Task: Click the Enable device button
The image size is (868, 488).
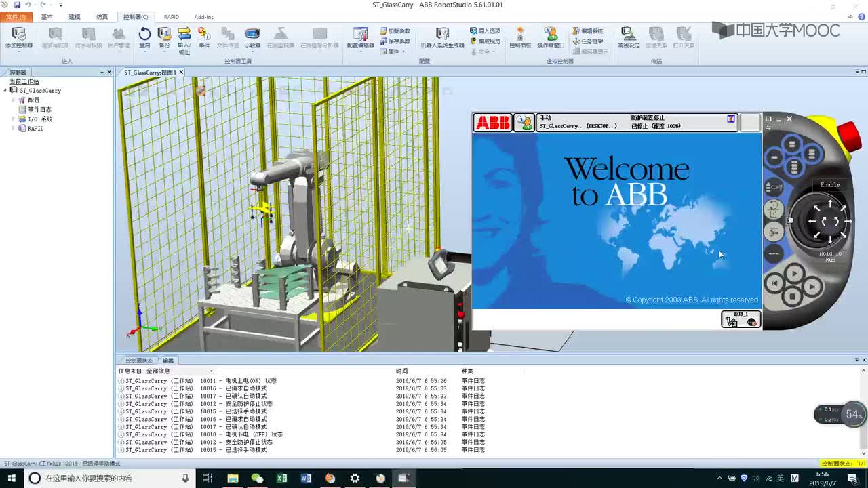Action: pos(830,185)
